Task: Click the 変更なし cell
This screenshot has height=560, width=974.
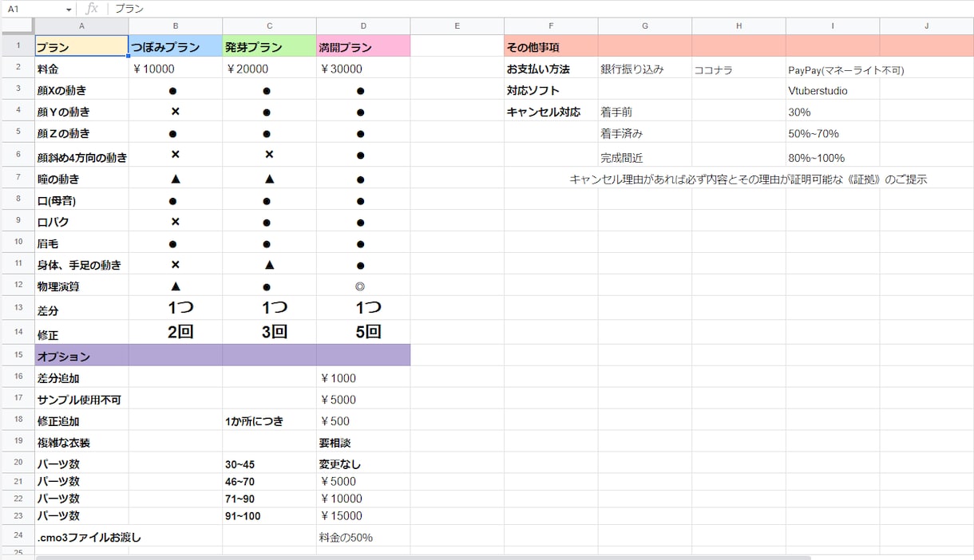Action: [363, 464]
